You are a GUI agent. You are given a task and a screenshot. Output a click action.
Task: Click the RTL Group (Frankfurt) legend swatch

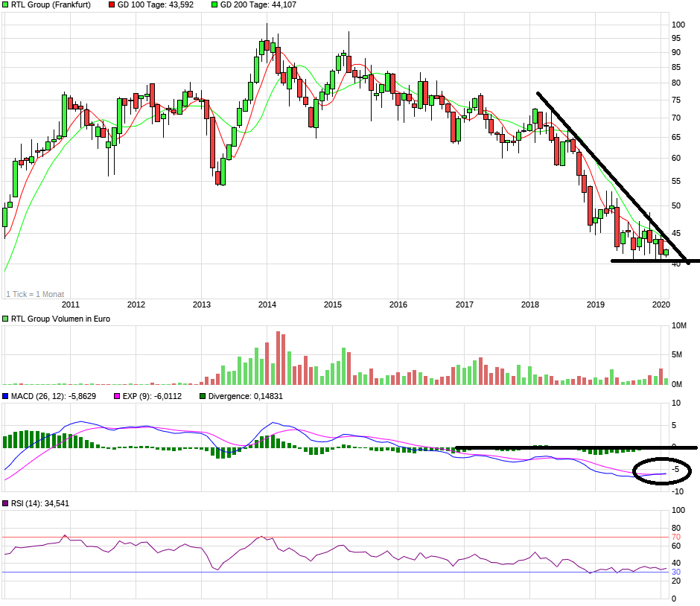tap(6, 5)
